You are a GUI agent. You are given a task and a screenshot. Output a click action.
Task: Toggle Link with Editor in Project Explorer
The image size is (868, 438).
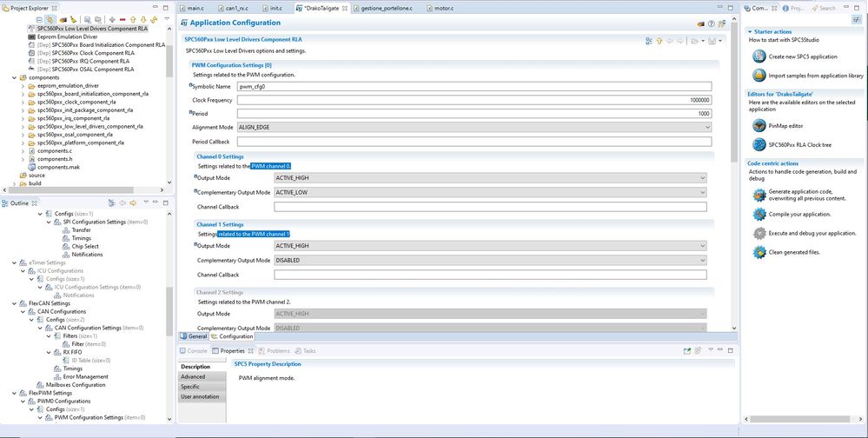pos(50,19)
